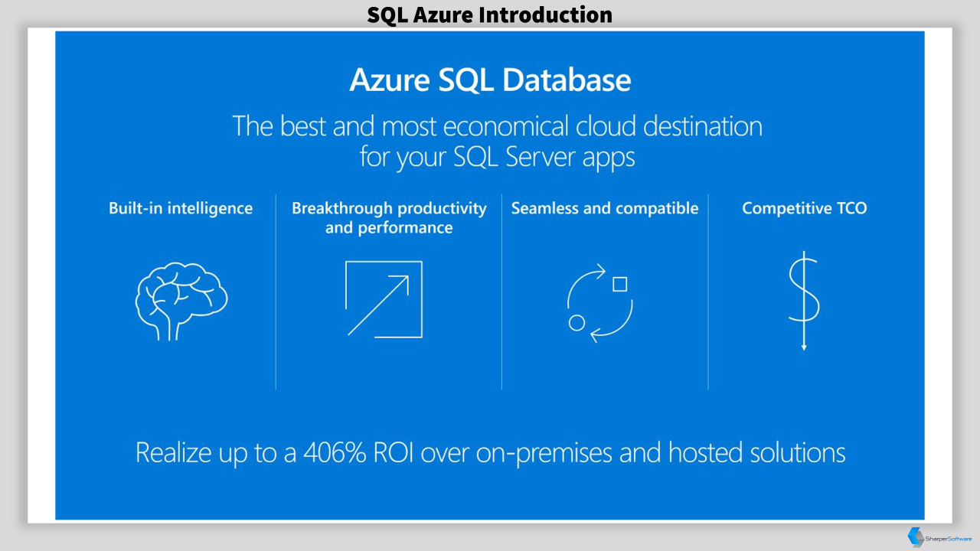Click the "Seamless and compatible" label

pyautogui.click(x=605, y=208)
